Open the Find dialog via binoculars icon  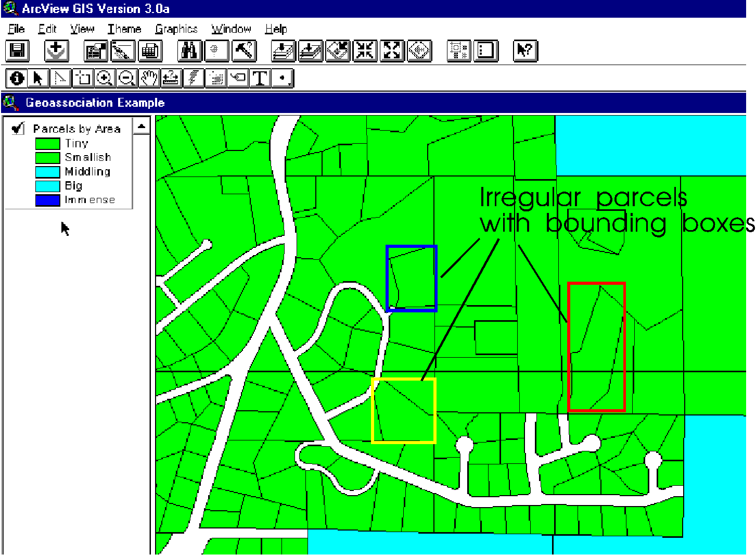click(x=189, y=51)
